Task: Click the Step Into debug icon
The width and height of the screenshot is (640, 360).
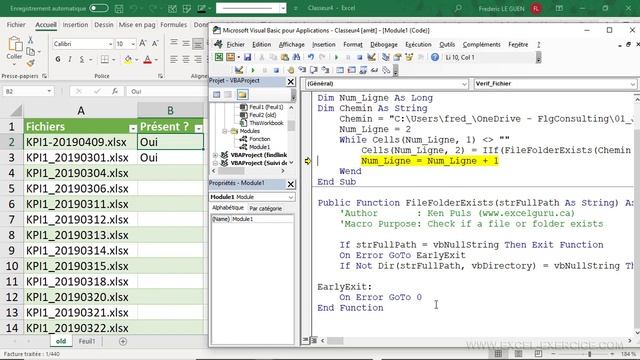Action: (x=302, y=70)
